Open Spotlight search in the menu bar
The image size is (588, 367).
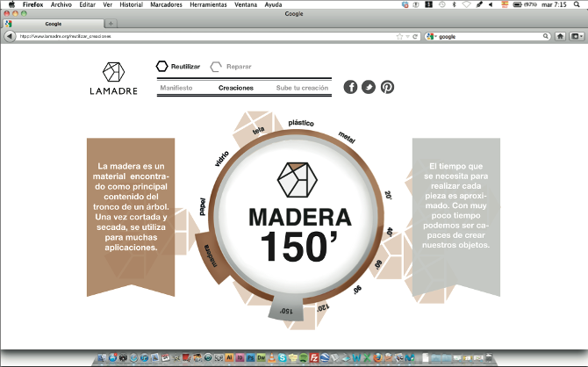pos(577,4)
